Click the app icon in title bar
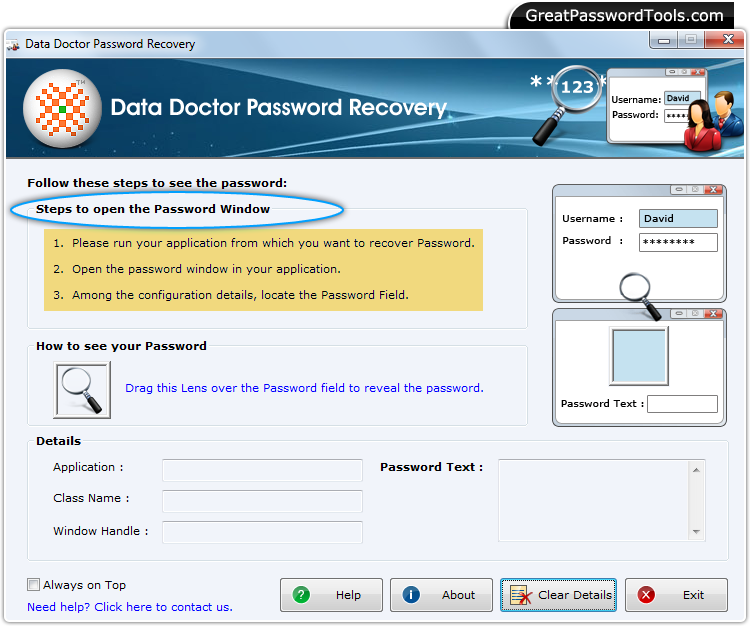 14,45
